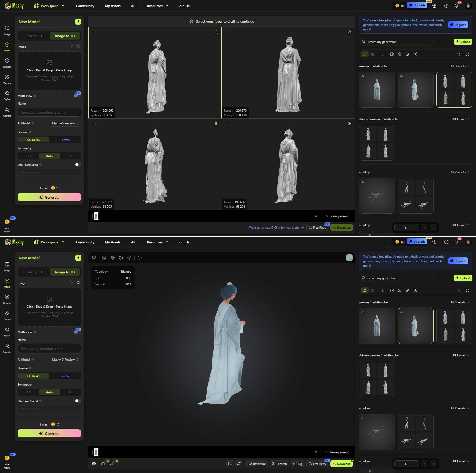Open the Meshy-5 Preview AI Model dropdown, draft-selection screen
The image size is (476, 473).
click(x=65, y=123)
